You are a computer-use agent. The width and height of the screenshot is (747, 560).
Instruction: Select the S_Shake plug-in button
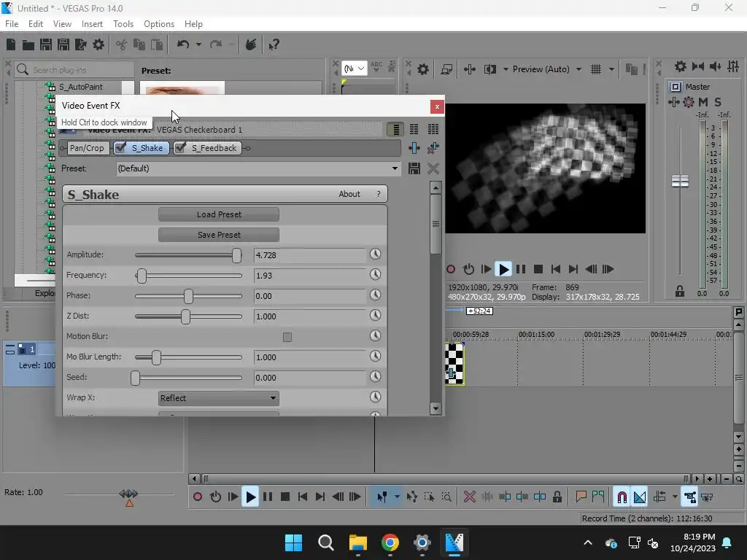pyautogui.click(x=141, y=148)
